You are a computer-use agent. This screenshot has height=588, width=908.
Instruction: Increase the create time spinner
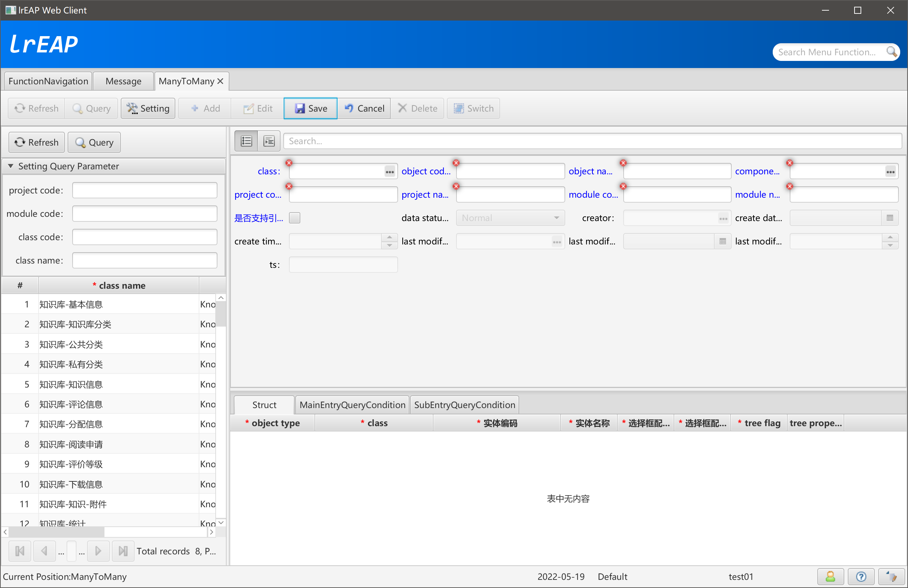[389, 237]
